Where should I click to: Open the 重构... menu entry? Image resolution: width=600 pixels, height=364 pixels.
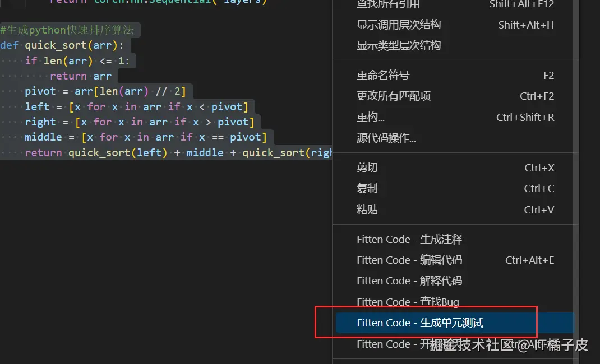[x=455, y=117]
